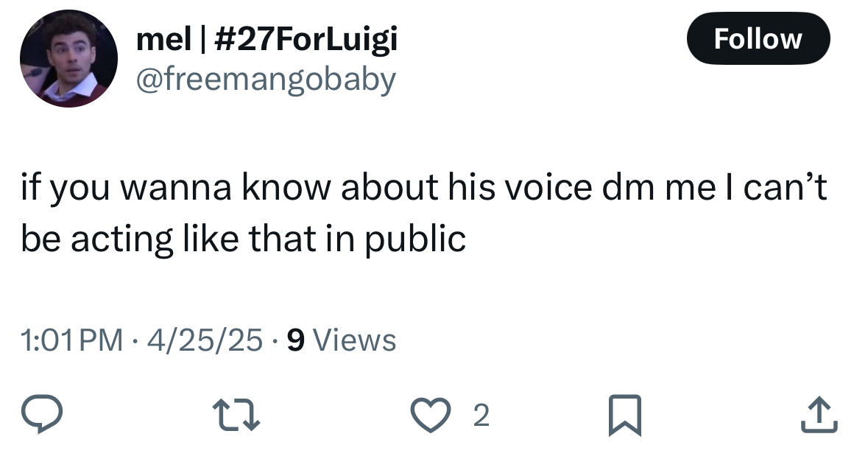Click the like count number 2
The image size is (868, 473).
point(481,416)
